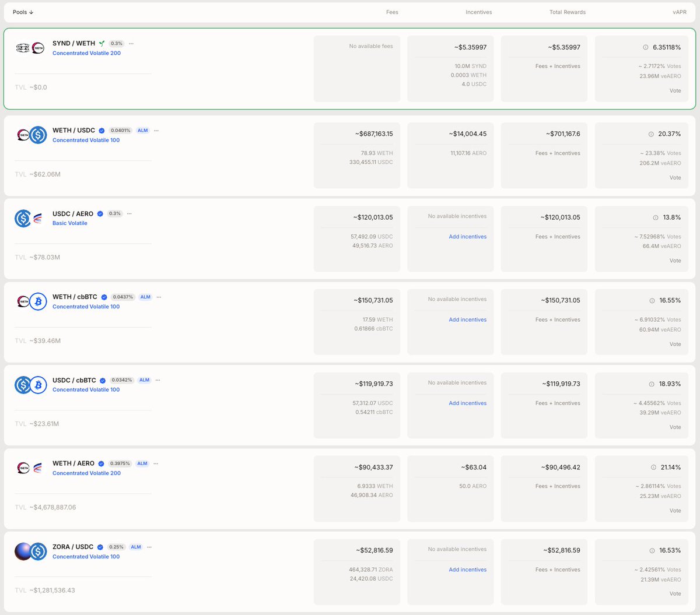Viewport: 700px width, 615px height.
Task: Click the WETH / AERO token pair icon
Action: coord(30,468)
